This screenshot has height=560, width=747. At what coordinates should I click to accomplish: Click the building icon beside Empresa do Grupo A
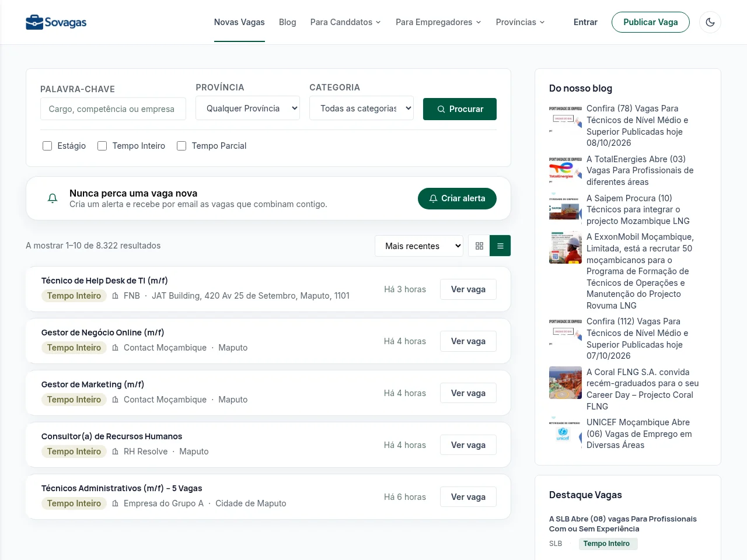pos(116,503)
